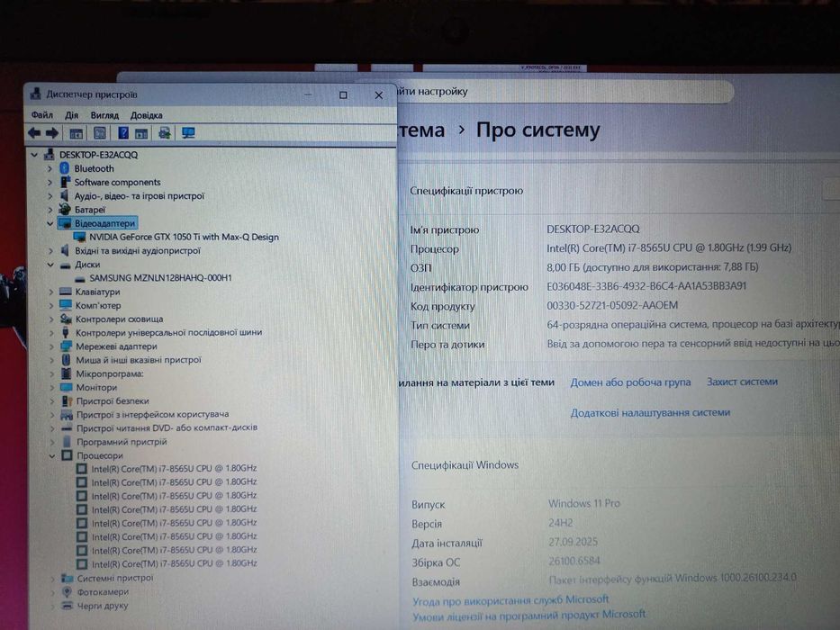Expand the Bluetooth category

[x=50, y=169]
